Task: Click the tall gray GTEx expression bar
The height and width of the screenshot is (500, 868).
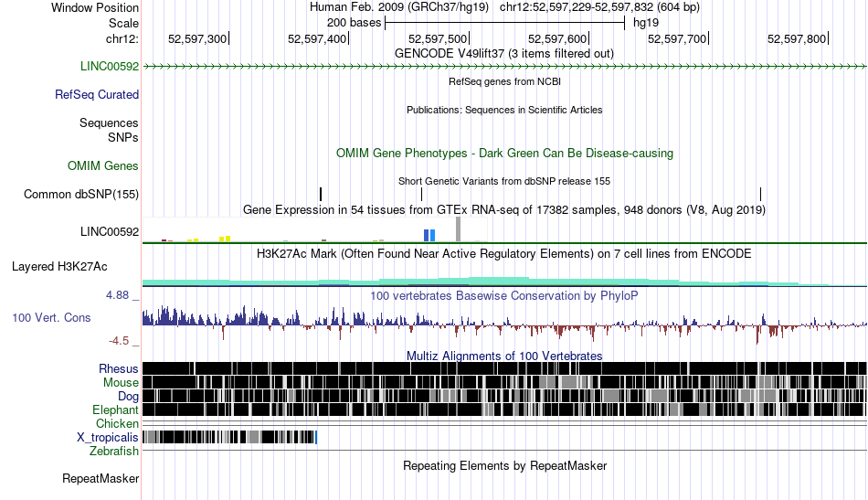Action: tap(458, 229)
